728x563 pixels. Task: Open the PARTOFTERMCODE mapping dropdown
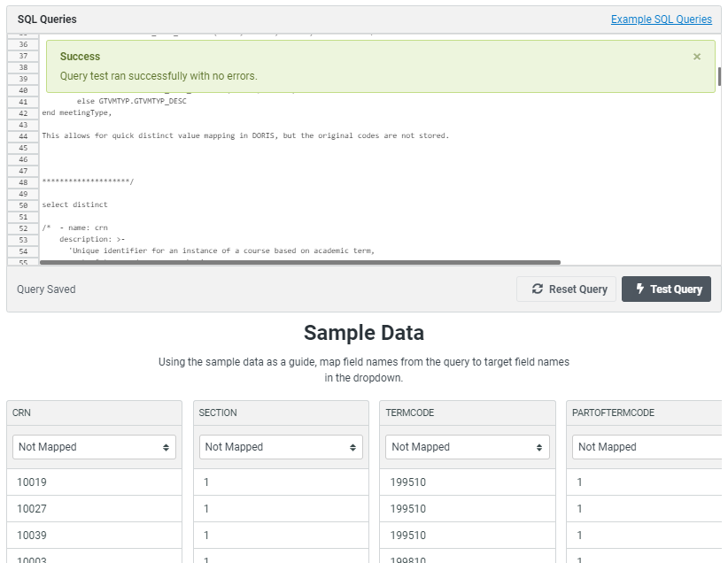647,447
